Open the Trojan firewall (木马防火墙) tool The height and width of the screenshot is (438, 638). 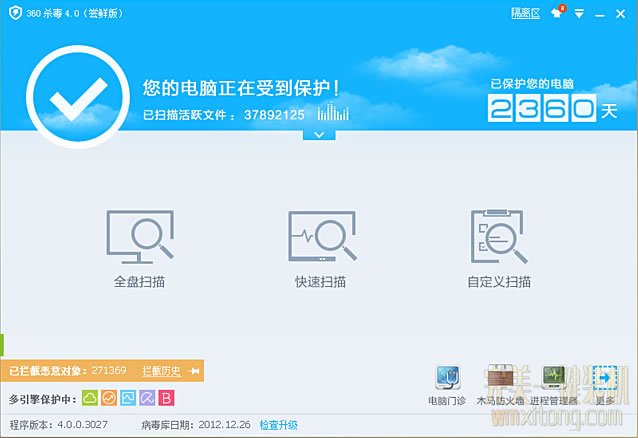click(x=500, y=385)
